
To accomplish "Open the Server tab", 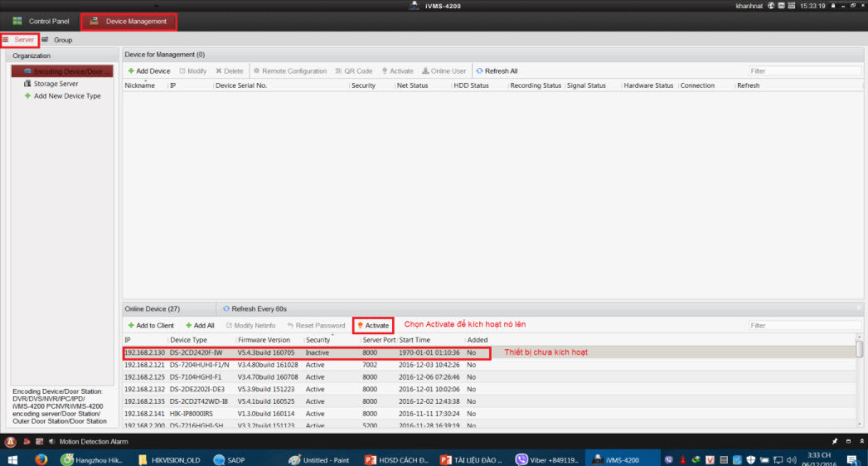I will tap(20, 40).
